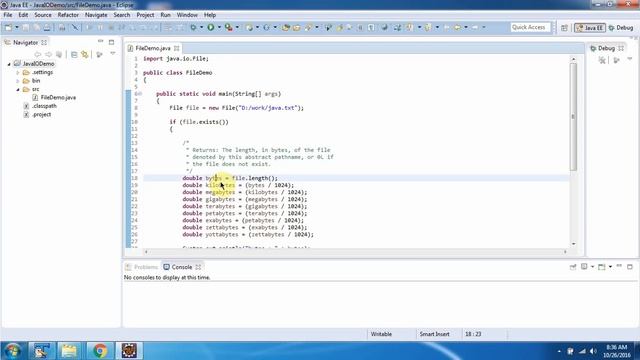Screen dimensions: 640x360
Task: Click the Save toolbar icon
Action: coord(26,27)
